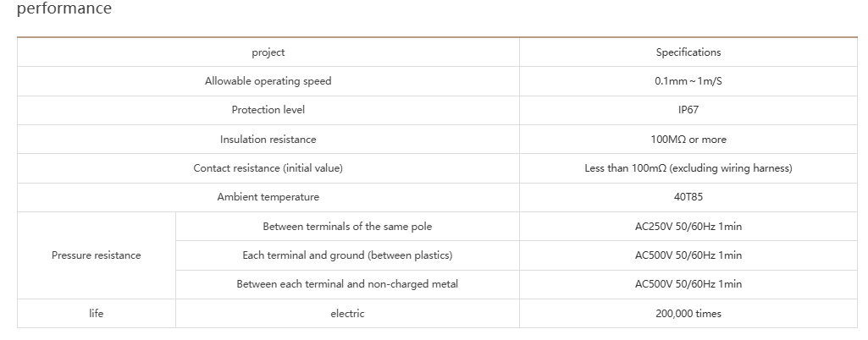This screenshot has height=340, width=868.
Task: Click the 'IP67' specification value
Action: click(x=688, y=110)
